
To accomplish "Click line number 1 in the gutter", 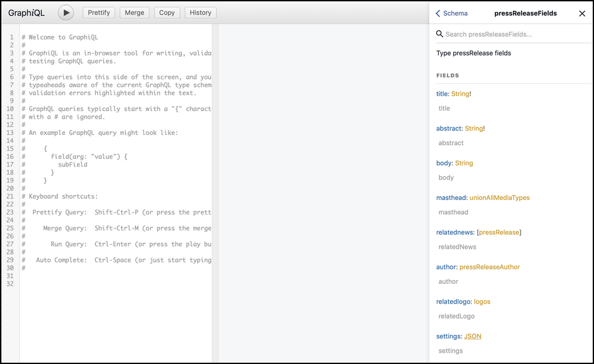I will pyautogui.click(x=12, y=37).
